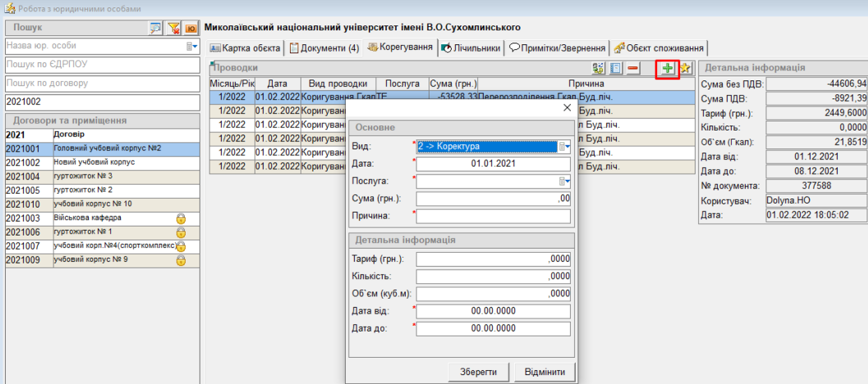Image resolution: width=868 pixels, height=384 pixels.
Task: Click the Причина input field
Action: coord(493,216)
